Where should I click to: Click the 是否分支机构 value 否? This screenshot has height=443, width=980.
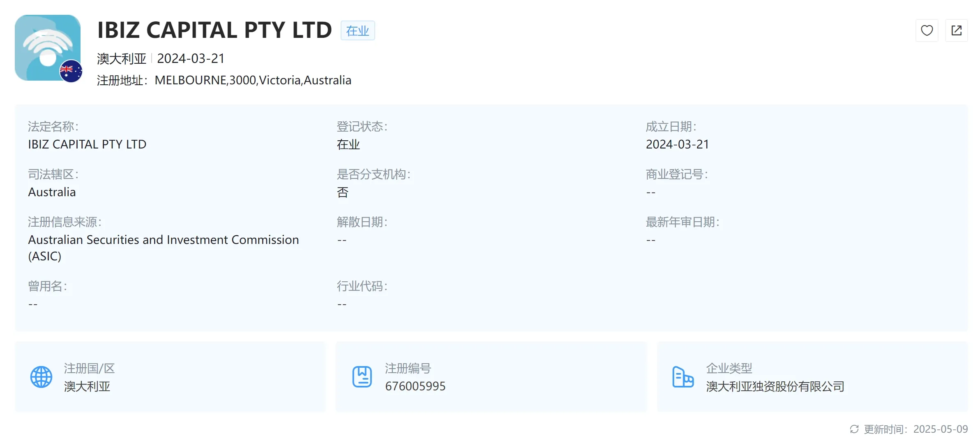342,192
